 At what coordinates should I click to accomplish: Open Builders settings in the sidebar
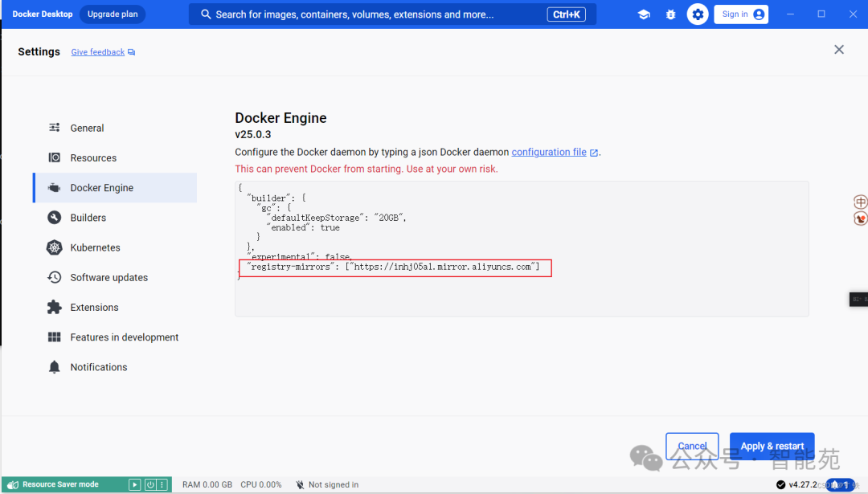(90, 217)
